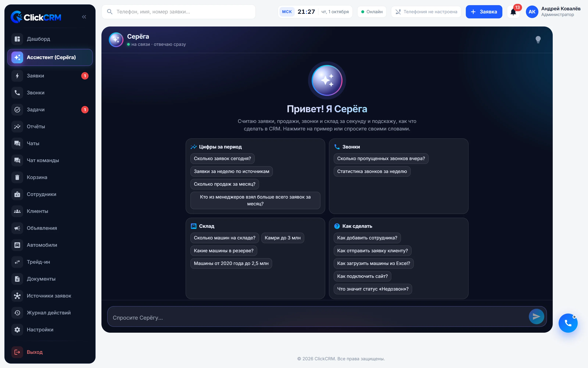588x368 pixels.
Task: Click Как загрузить машины из Excel? chip
Action: click(373, 263)
